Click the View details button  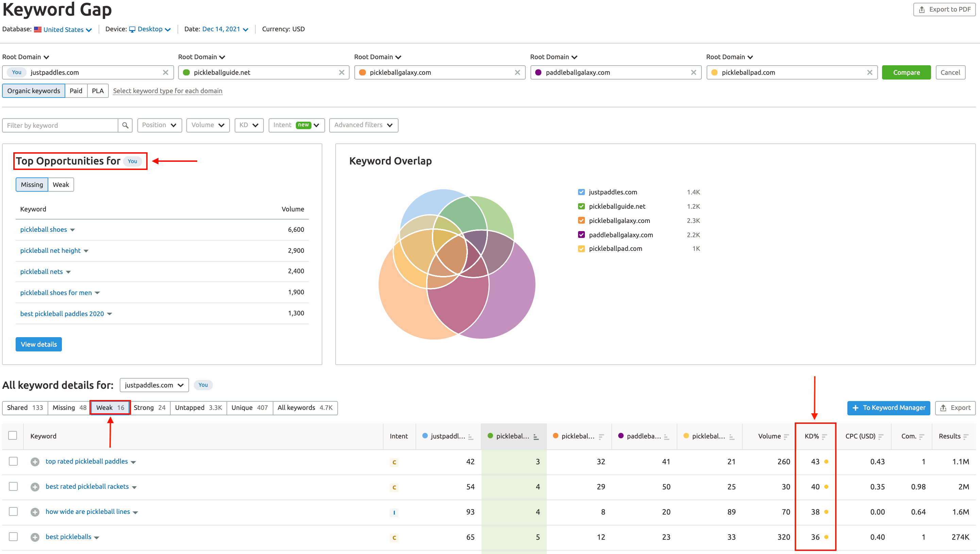click(x=39, y=344)
